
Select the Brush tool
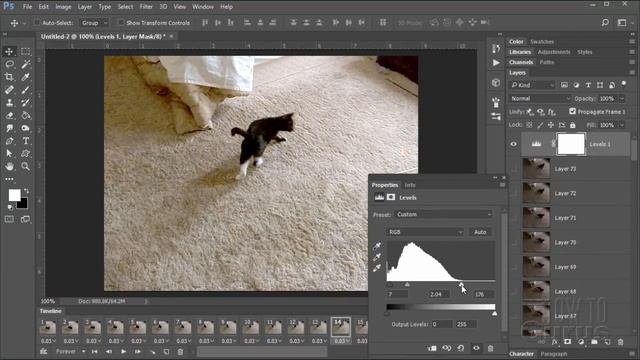[x=25, y=90]
